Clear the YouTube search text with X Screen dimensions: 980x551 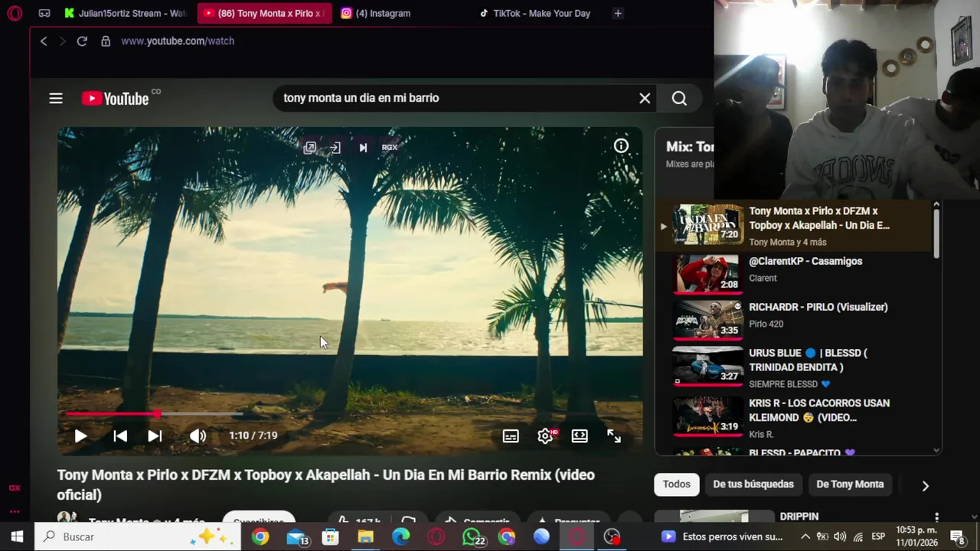pyautogui.click(x=645, y=98)
